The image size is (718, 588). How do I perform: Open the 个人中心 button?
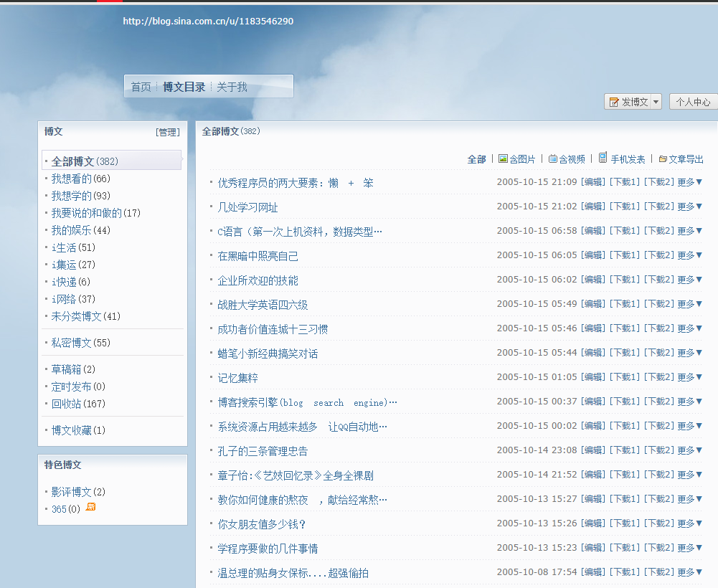[x=693, y=103]
